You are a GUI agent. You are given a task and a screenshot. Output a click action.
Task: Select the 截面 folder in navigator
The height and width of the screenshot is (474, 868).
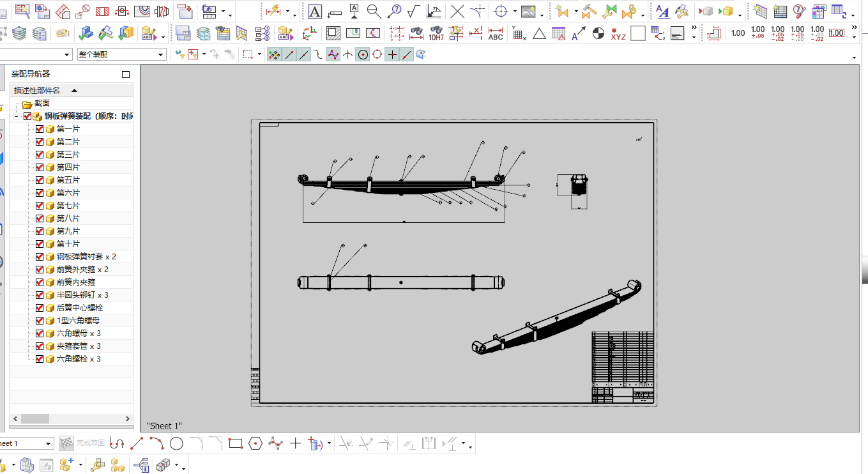tap(42, 103)
